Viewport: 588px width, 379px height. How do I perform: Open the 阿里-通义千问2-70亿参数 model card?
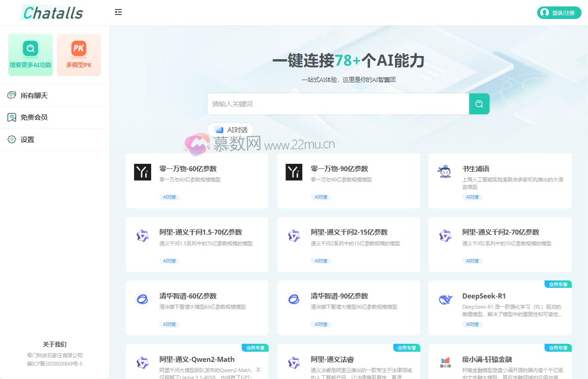pyautogui.click(x=500, y=244)
